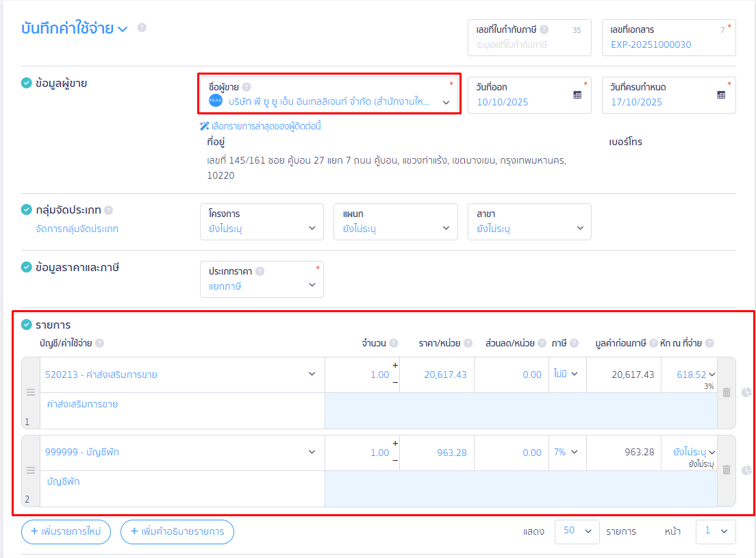Delete row 1 with trash icon
Viewport: 756px width, 558px height.
tap(727, 392)
